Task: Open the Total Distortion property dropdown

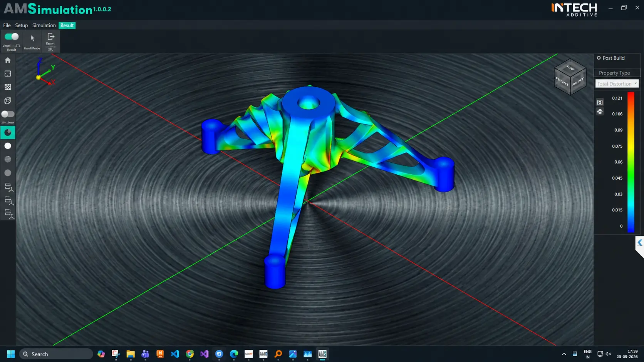Action: point(617,84)
